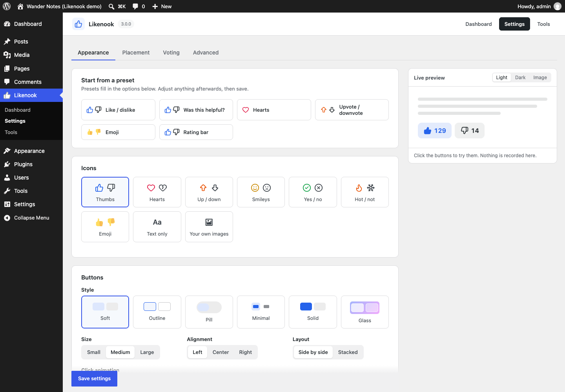565x392 pixels.
Task: Set button size to Large
Action: click(147, 352)
